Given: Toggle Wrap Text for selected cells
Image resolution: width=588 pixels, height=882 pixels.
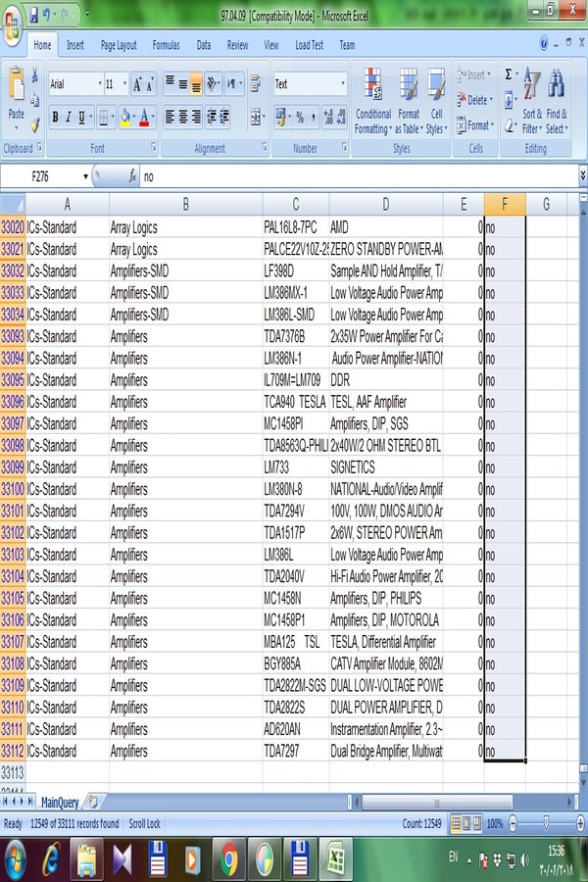Looking at the screenshot, I should click(x=256, y=84).
